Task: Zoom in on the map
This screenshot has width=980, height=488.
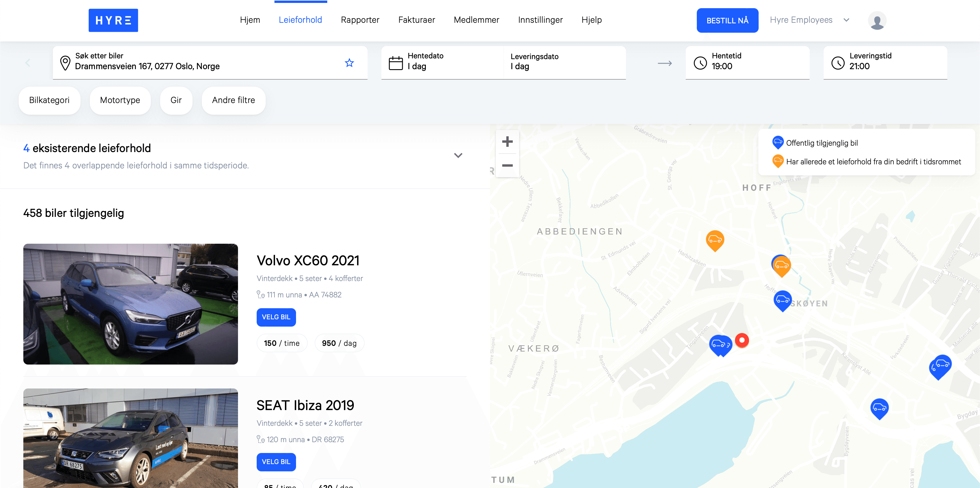Action: (507, 142)
